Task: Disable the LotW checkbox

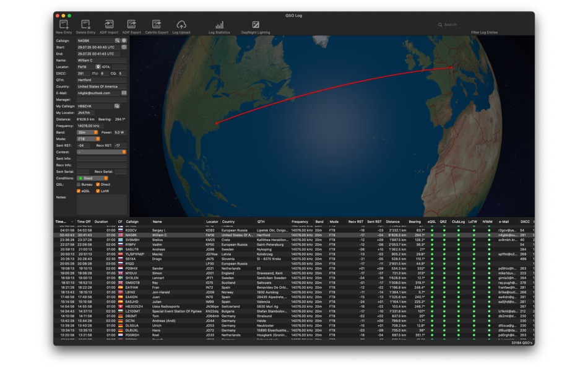Action: (x=98, y=191)
